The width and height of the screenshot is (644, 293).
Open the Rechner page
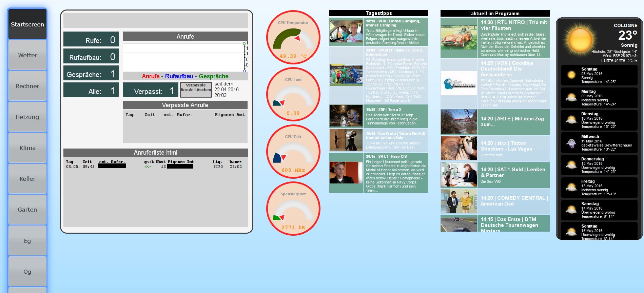(x=27, y=86)
